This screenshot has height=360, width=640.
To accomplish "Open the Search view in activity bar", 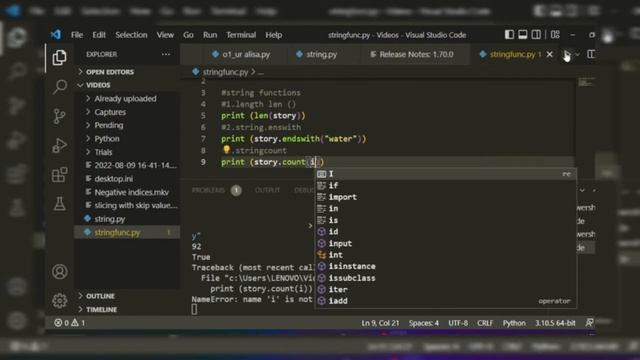I will pyautogui.click(x=60, y=87).
